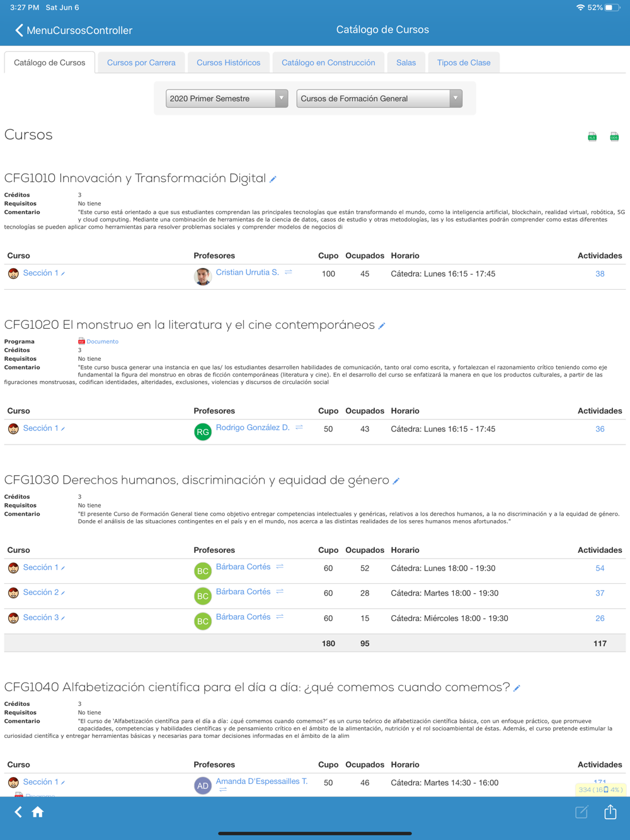Open Amanda D'Espessailles T. professor link

(x=262, y=781)
